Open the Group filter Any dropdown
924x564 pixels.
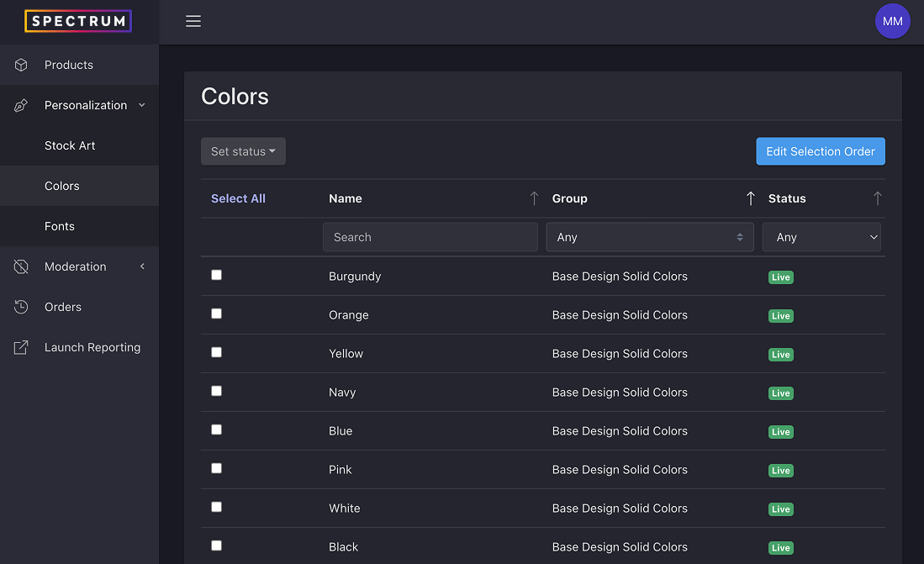point(649,237)
